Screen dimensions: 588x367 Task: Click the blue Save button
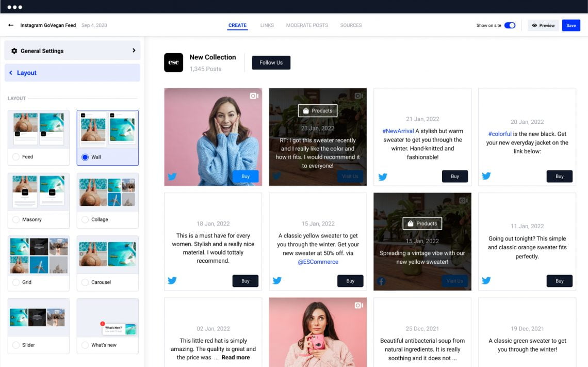(x=571, y=25)
